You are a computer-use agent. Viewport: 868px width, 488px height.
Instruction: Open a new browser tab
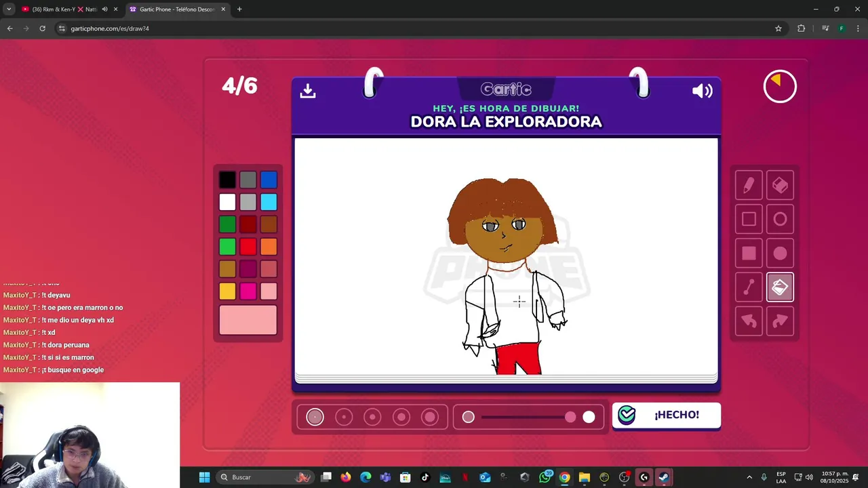click(x=239, y=9)
